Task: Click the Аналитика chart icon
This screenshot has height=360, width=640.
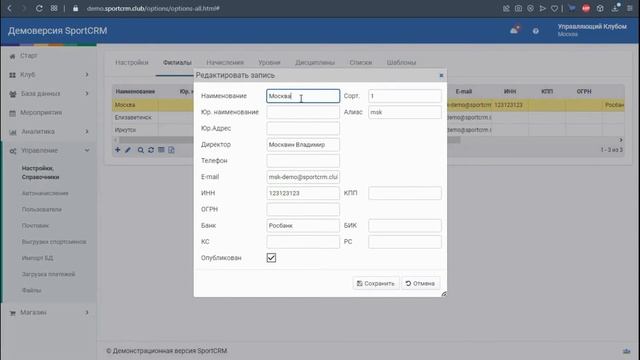Action: 13,132
